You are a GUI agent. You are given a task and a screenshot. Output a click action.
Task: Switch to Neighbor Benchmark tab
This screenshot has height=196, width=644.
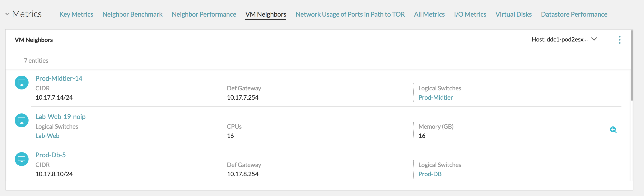coord(132,14)
